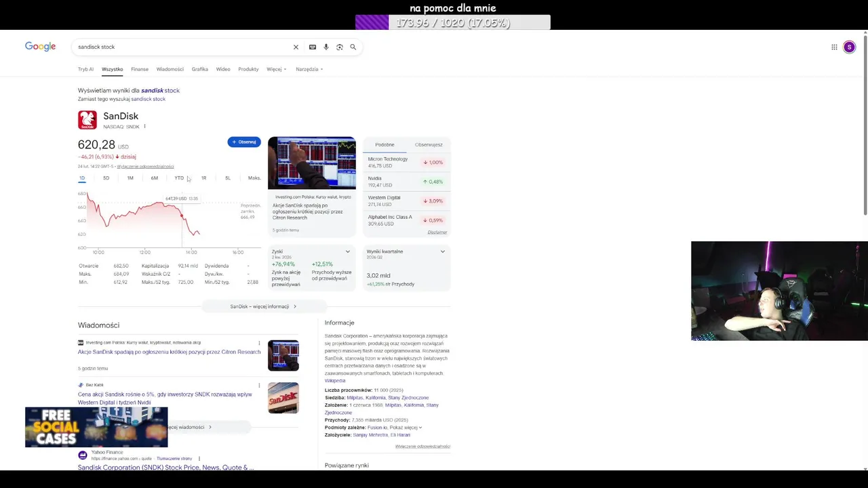This screenshot has height=488, width=868.
Task: Open the Google account avatar
Action: (849, 47)
